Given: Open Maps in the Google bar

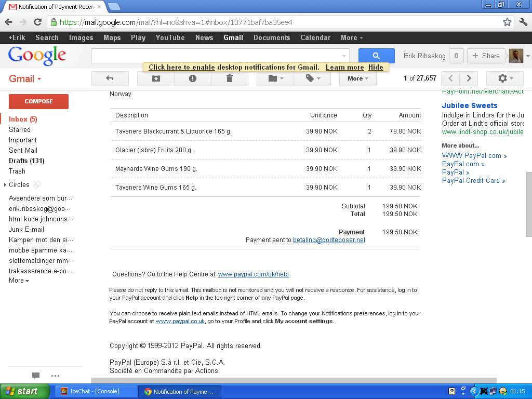Looking at the screenshot, I should click(x=112, y=37).
